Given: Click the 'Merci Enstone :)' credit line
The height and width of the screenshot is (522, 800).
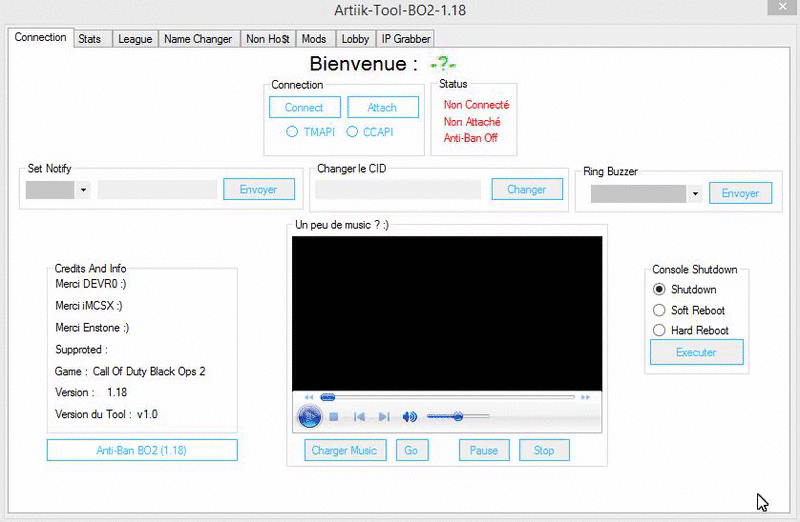Looking at the screenshot, I should 92,328.
